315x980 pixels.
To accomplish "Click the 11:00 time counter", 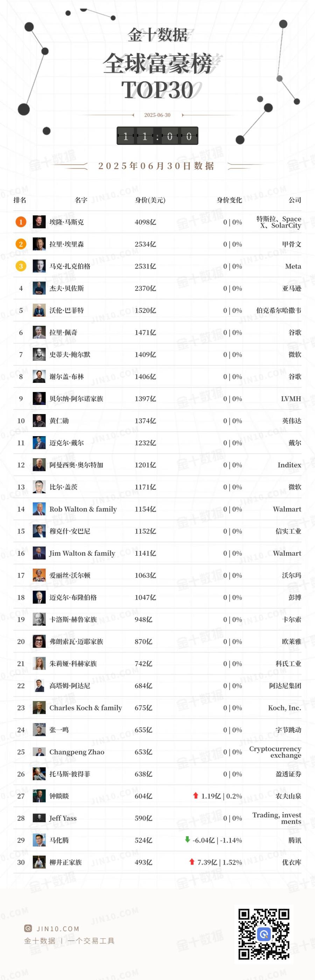I will click(157, 136).
